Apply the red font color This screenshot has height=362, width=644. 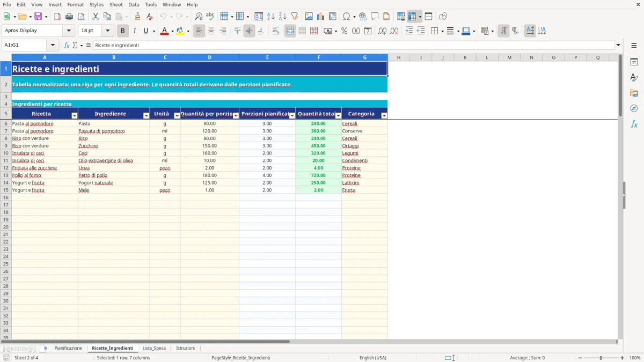pyautogui.click(x=164, y=31)
